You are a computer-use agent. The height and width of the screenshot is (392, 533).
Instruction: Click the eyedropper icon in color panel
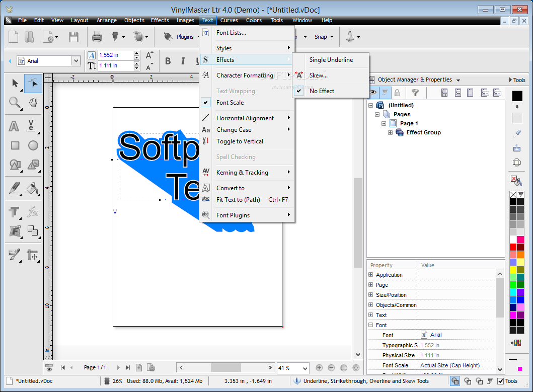[x=517, y=133]
